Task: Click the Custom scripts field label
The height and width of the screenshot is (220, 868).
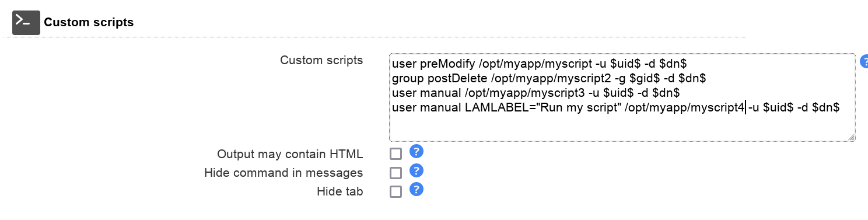Action: click(321, 60)
